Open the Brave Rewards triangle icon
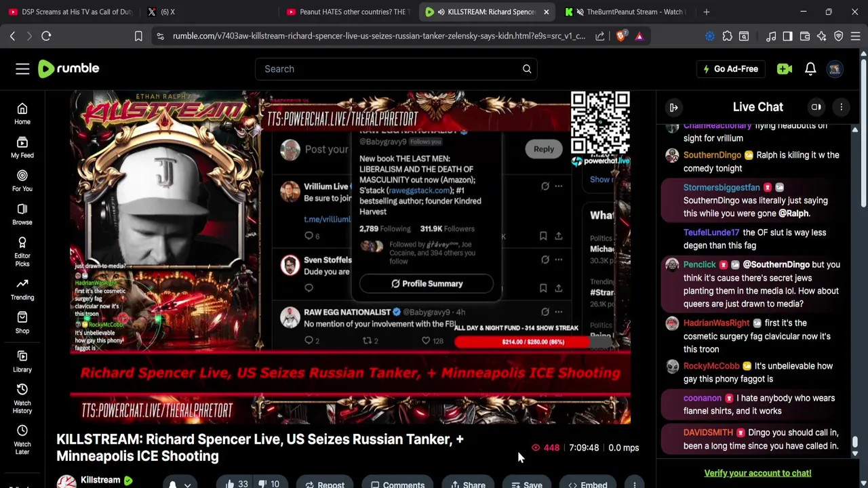This screenshot has width=868, height=488. click(x=639, y=36)
